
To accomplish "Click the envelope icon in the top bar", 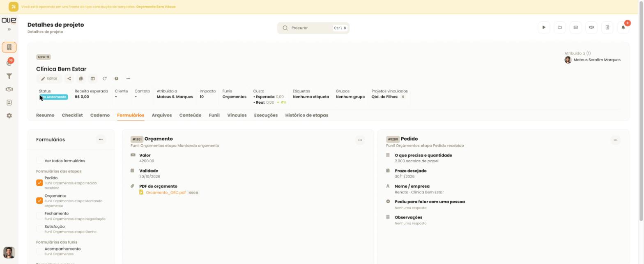I will click(x=575, y=27).
